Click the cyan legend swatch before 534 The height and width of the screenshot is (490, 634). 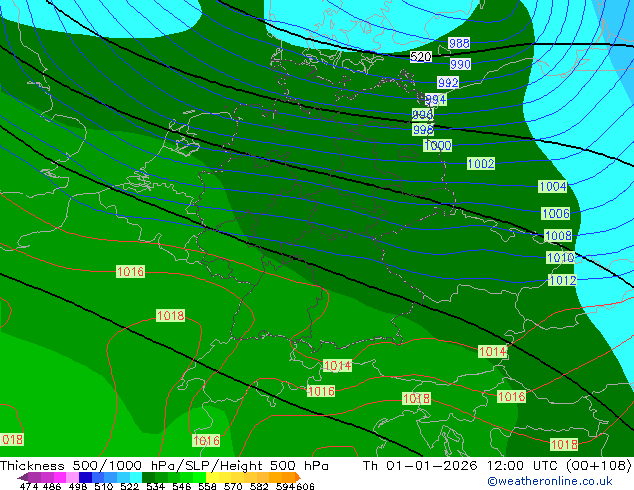click(136, 477)
